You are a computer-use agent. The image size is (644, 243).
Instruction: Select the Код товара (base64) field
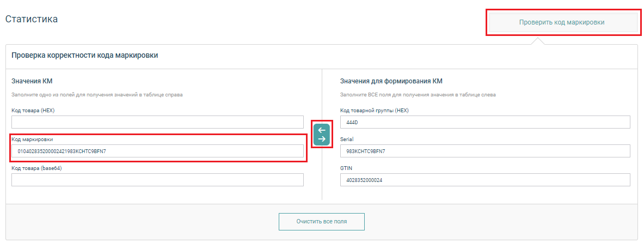[x=157, y=180]
